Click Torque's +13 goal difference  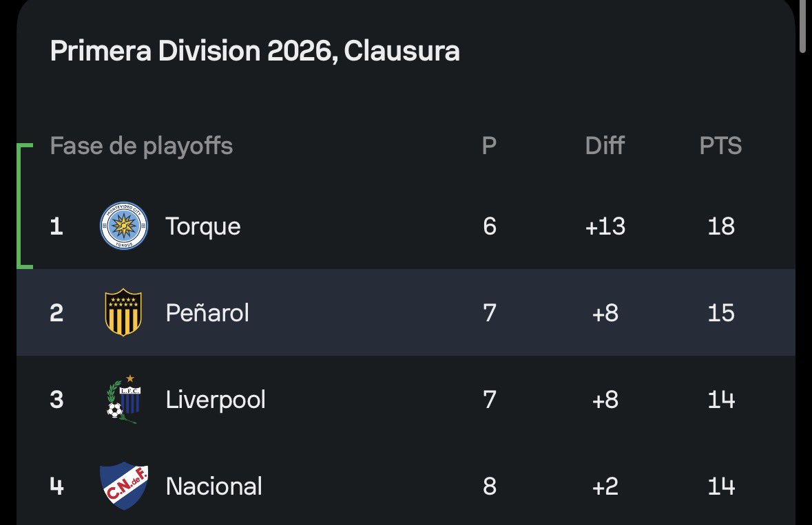tap(605, 226)
